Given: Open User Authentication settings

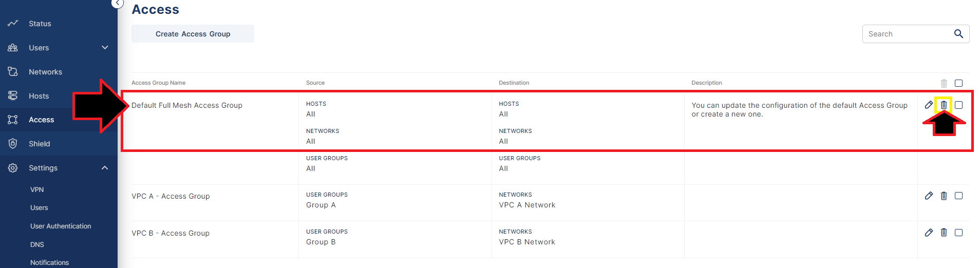Looking at the screenshot, I should click(x=61, y=226).
